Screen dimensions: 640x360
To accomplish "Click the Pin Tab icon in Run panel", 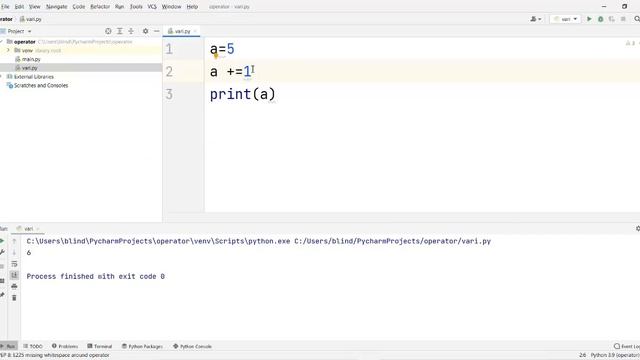I will point(2,295).
